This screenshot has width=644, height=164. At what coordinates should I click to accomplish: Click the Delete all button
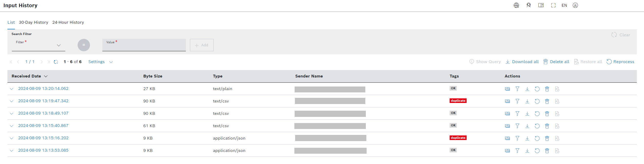556,62
